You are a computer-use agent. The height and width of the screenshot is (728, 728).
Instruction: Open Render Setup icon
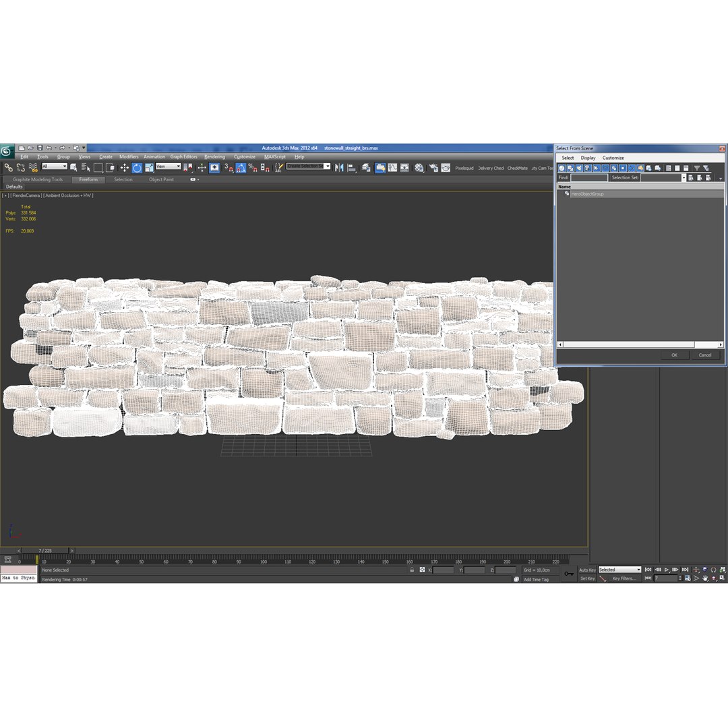tap(433, 168)
